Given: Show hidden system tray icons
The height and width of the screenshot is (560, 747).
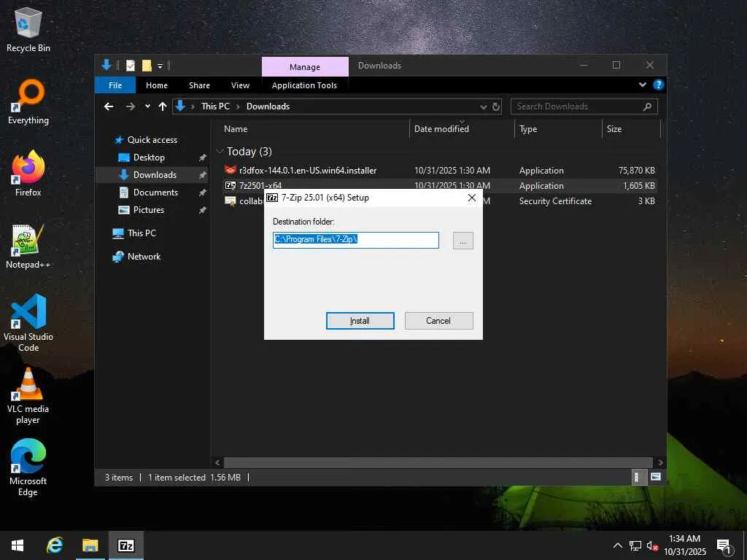Looking at the screenshot, I should (617, 545).
